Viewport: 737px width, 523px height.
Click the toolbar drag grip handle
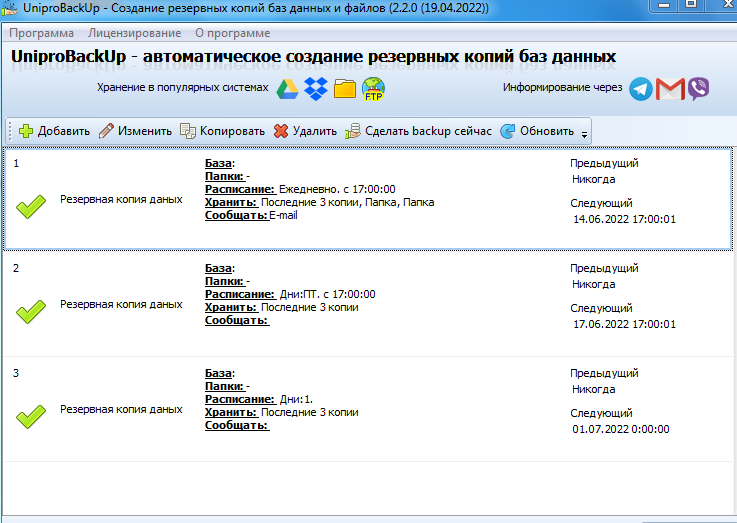tap(9, 131)
